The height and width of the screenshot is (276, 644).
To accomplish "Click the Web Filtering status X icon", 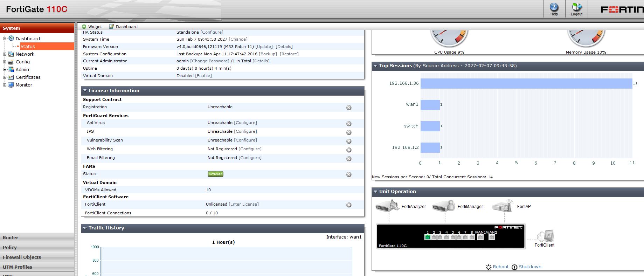I will coord(349,150).
